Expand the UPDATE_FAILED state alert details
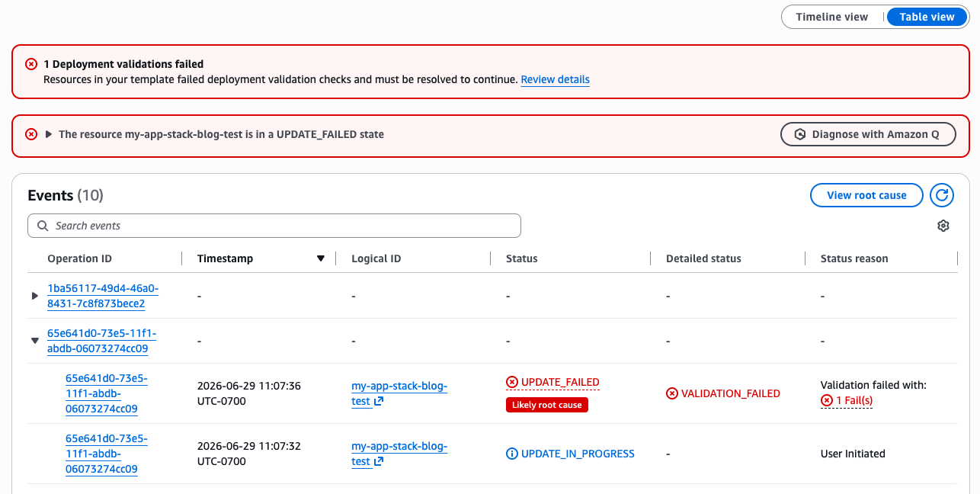This screenshot has width=980, height=494. point(49,134)
